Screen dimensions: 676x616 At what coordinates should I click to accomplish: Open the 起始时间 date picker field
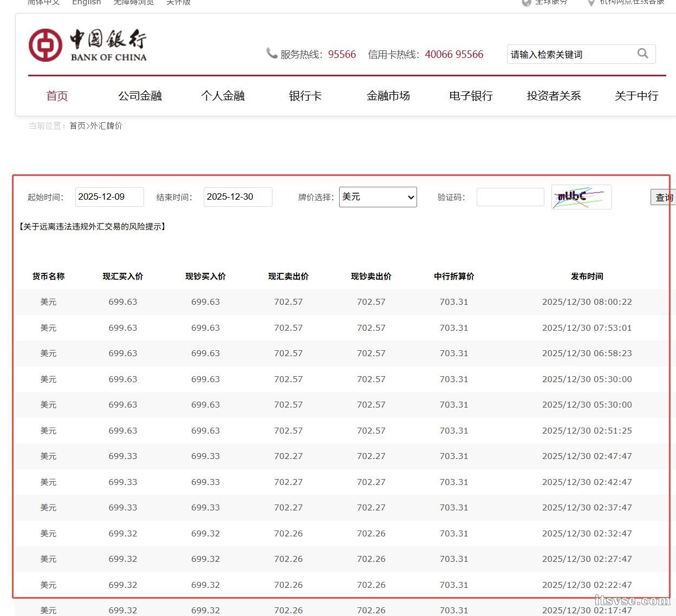click(x=109, y=196)
